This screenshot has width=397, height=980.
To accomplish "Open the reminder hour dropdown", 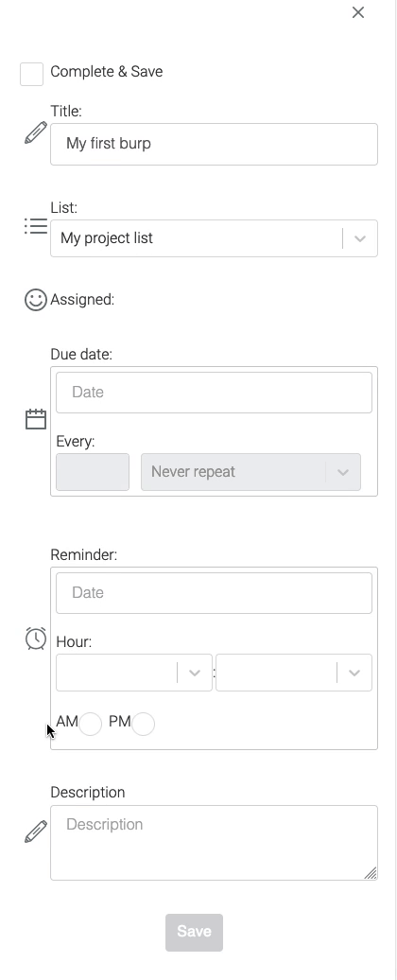I will tap(134, 673).
